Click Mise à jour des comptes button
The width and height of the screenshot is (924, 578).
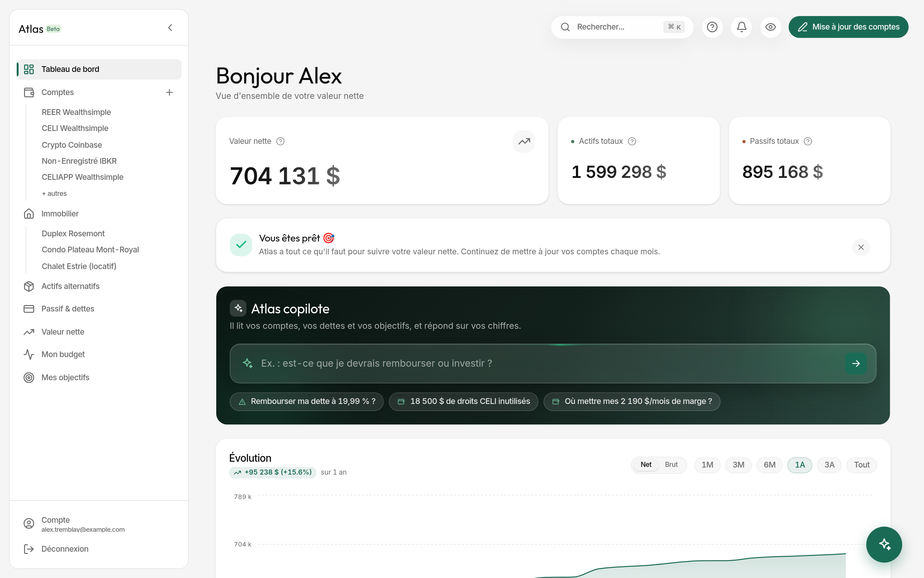point(848,27)
